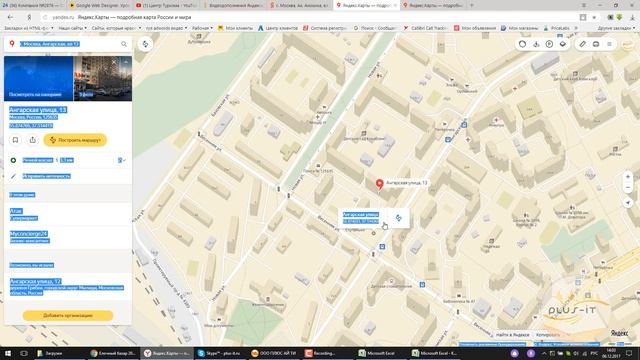Open 'Другие закладки' bookmarks dropdown
The height and width of the screenshot is (360, 640).
[x=616, y=28]
